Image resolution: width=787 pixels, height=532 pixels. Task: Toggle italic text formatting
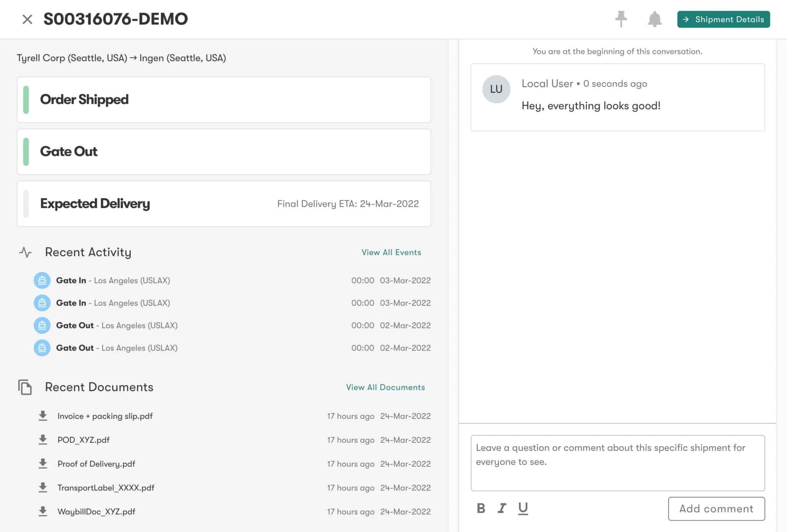[x=501, y=508]
